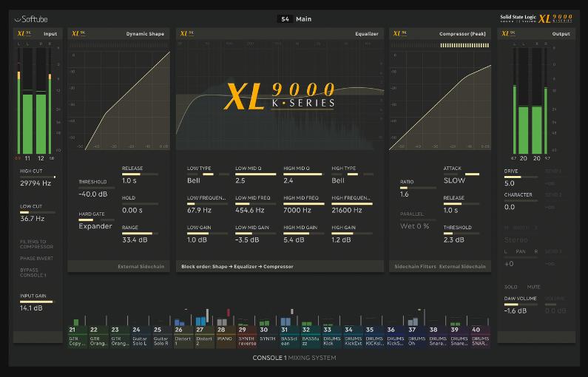This screenshot has height=377, width=588.
Task: Click the XL badge in Input header
Action: pos(24,33)
